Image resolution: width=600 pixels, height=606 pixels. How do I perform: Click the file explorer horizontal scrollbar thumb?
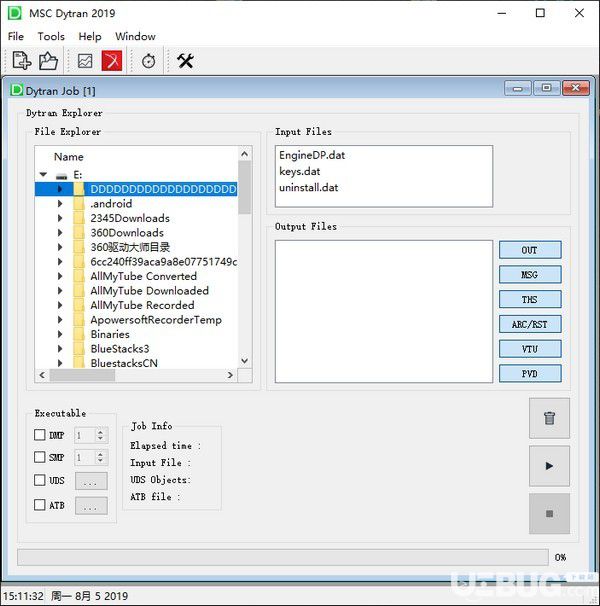point(82,375)
